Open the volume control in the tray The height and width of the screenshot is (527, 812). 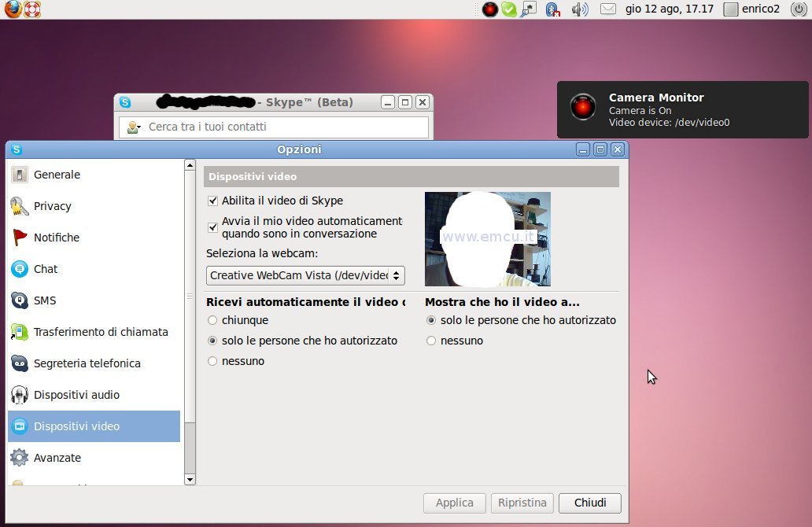(580, 9)
